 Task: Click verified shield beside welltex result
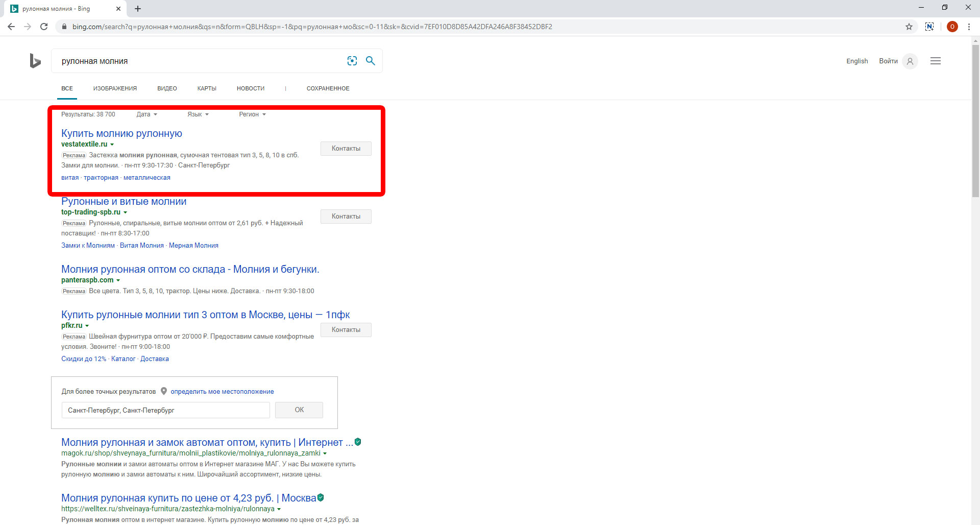point(321,497)
